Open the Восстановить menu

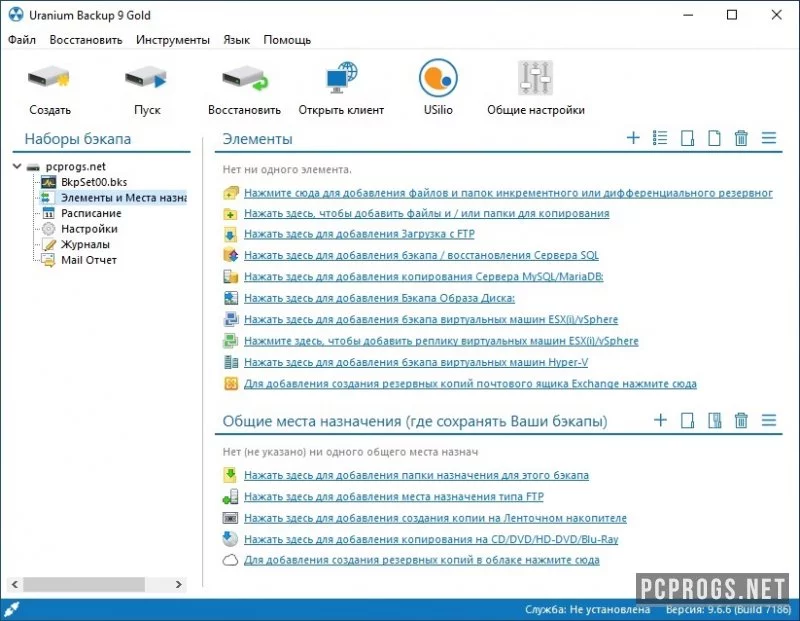pos(86,40)
